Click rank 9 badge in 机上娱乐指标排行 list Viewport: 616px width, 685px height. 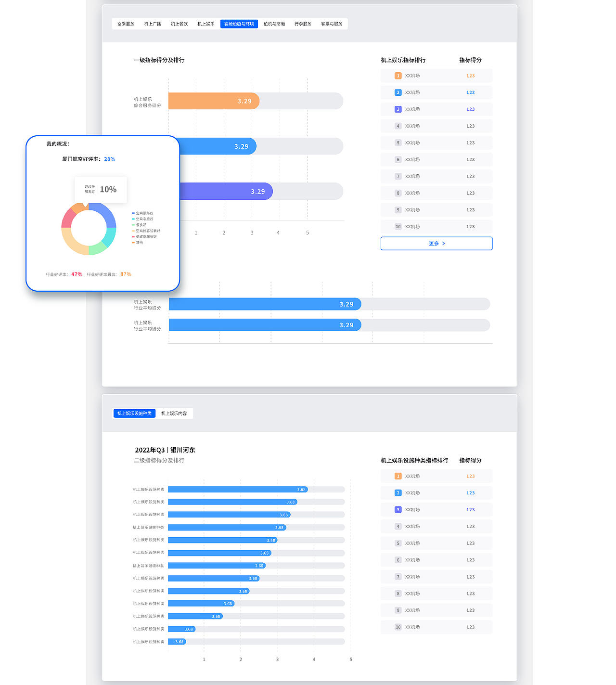tap(398, 210)
